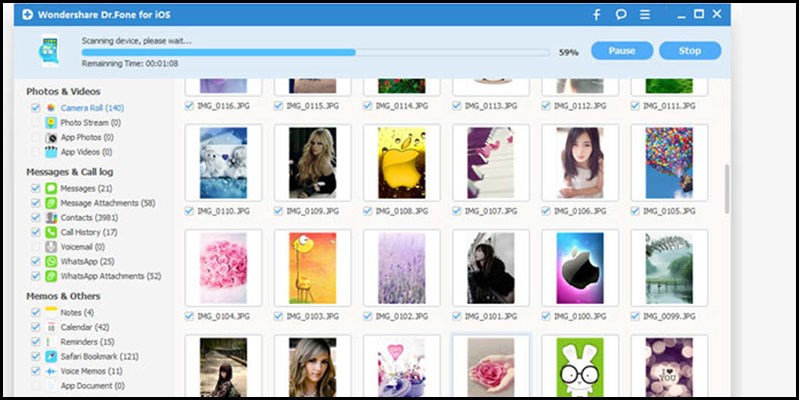Screen dimensions: 800x400
Task: Click the Voicemail icon
Action: tap(51, 247)
